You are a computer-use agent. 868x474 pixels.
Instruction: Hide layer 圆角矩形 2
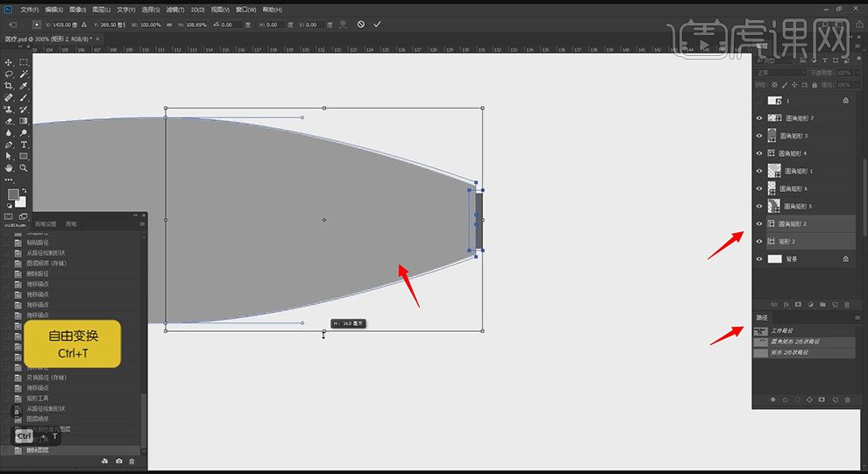coord(759,224)
